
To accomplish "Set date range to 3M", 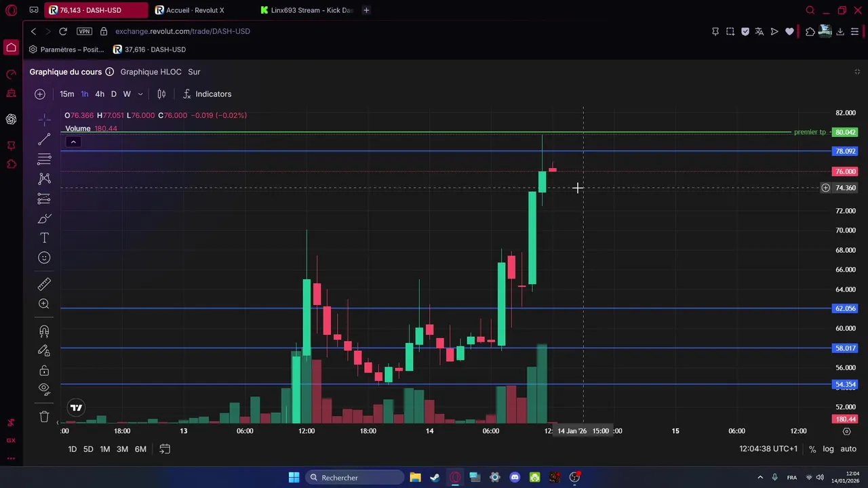I will click(122, 449).
